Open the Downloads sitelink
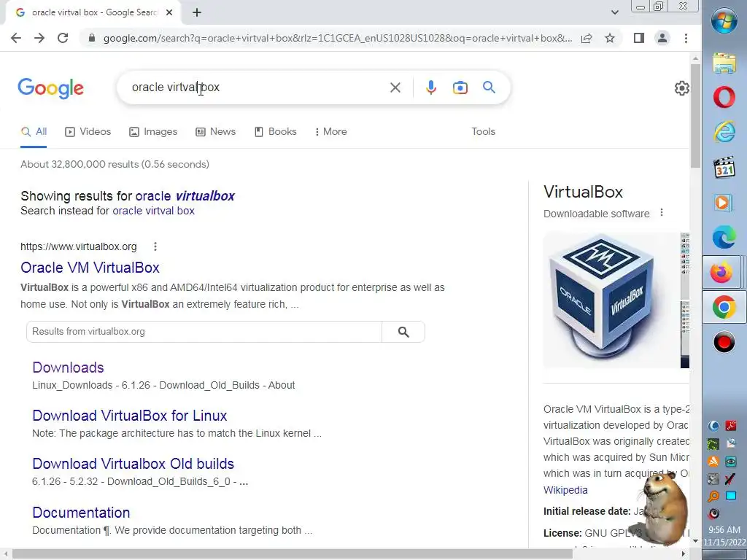The image size is (747, 560). (x=68, y=367)
